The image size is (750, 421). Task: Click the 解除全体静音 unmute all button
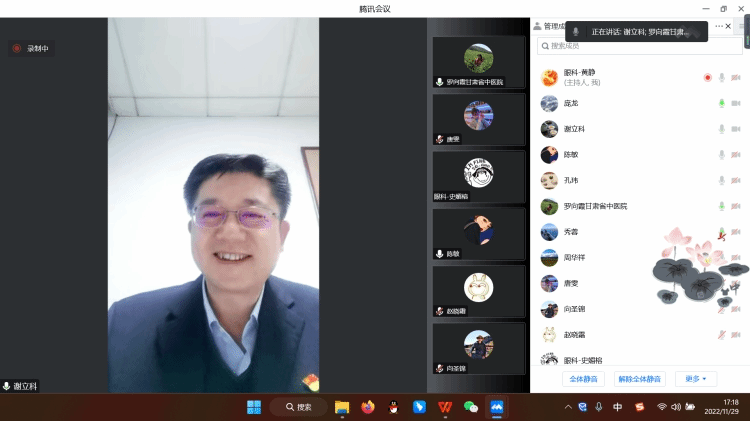pos(640,379)
